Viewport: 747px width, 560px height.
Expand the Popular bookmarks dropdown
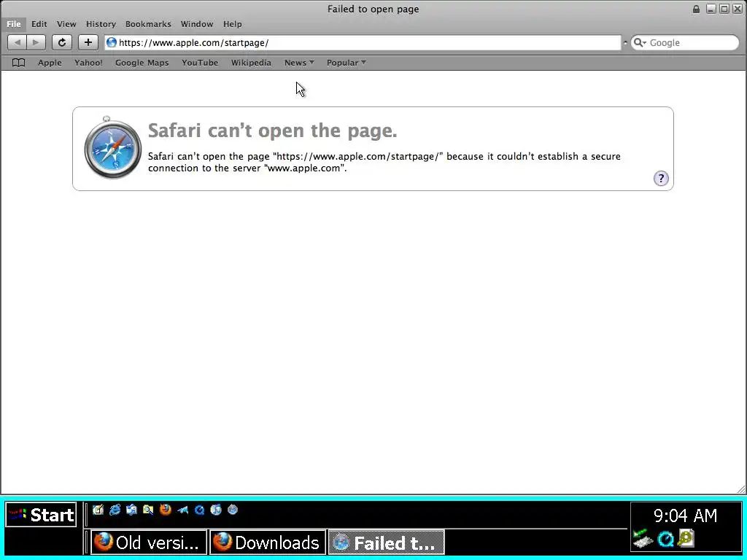point(346,63)
